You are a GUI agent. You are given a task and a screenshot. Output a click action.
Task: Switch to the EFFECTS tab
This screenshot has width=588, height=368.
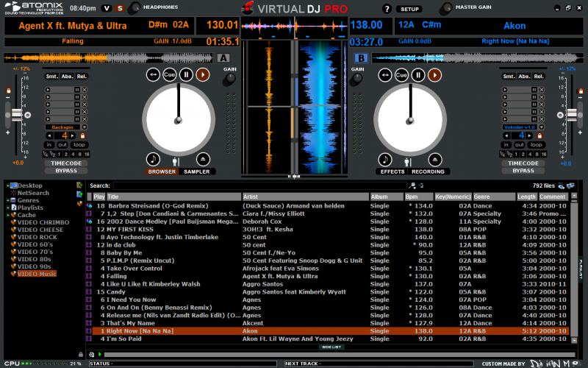click(x=392, y=171)
